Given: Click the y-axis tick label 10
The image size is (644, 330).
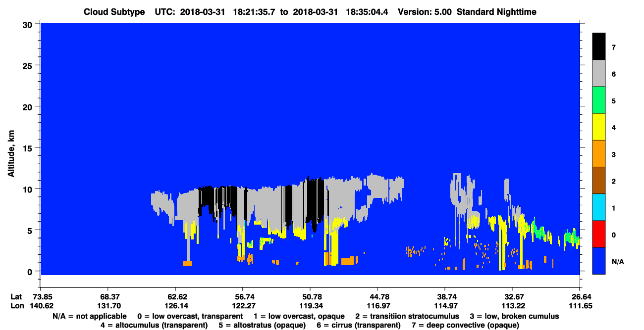Looking at the screenshot, I should coord(29,189).
